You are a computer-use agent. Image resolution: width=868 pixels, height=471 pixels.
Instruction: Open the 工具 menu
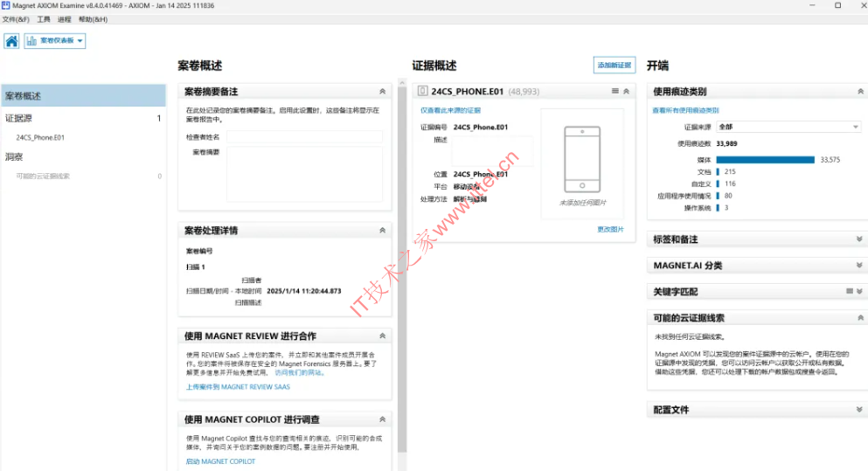tap(44, 19)
